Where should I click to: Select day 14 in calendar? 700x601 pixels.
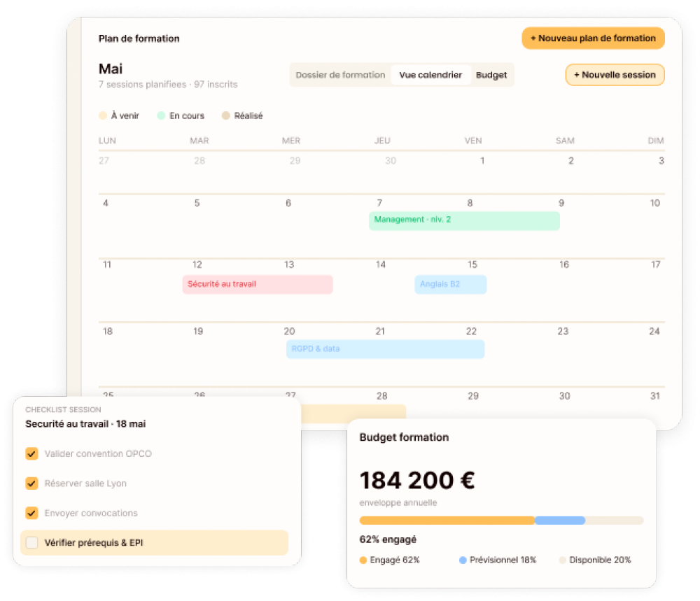[x=380, y=264]
